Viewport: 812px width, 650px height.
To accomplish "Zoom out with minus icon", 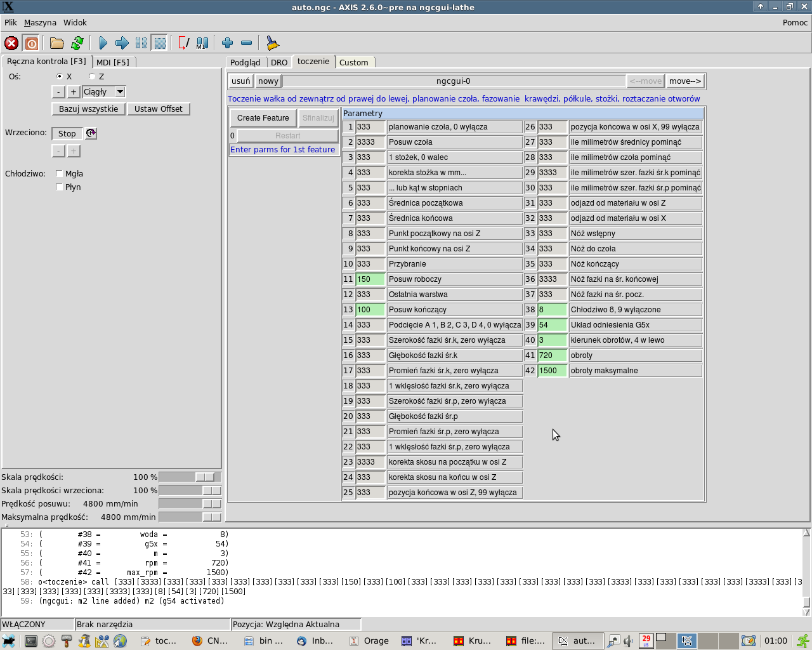I will coord(247,43).
